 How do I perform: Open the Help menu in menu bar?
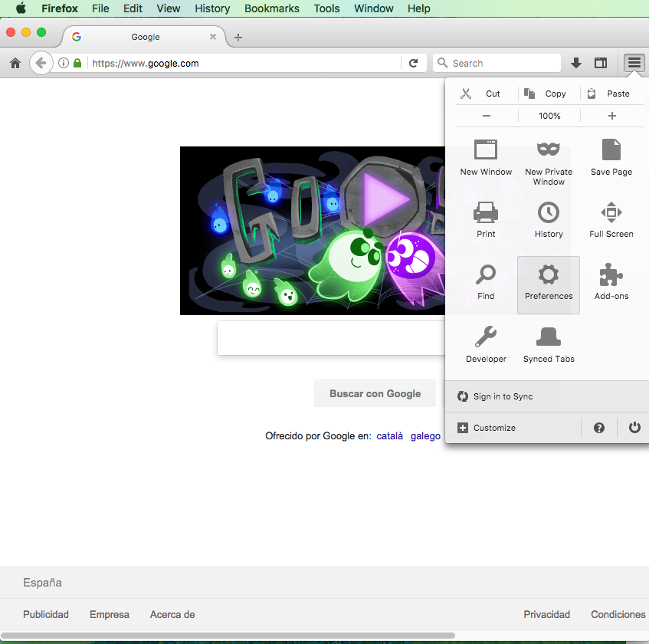419,8
